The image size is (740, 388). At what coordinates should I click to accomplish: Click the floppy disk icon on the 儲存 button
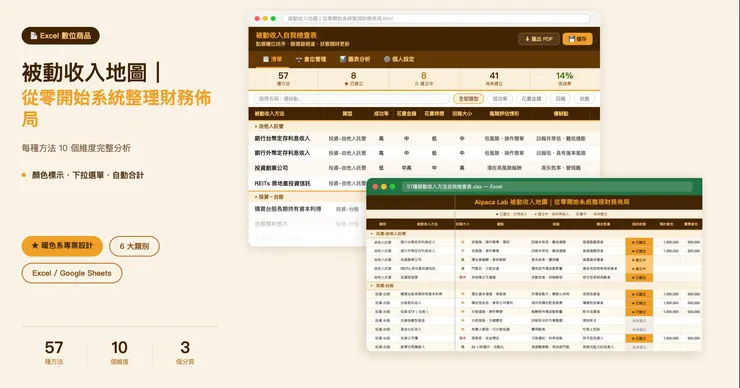[572, 39]
